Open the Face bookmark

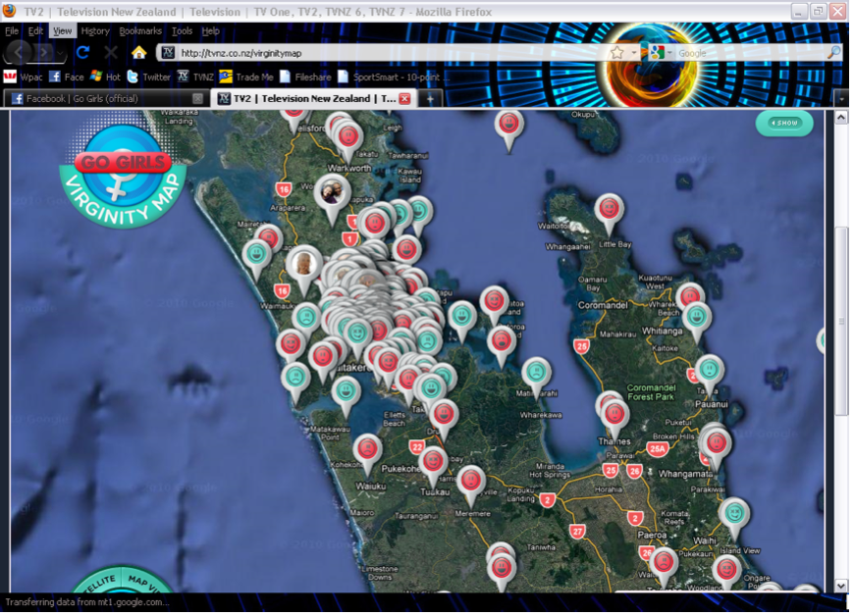67,77
